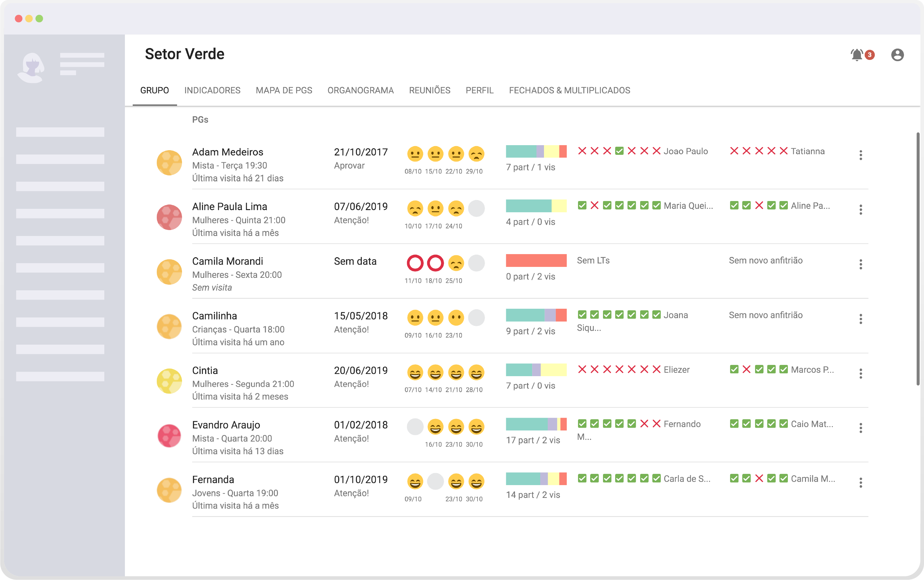Open the three-dot menu for Camila Morandi
The height and width of the screenshot is (580, 924).
861,264
